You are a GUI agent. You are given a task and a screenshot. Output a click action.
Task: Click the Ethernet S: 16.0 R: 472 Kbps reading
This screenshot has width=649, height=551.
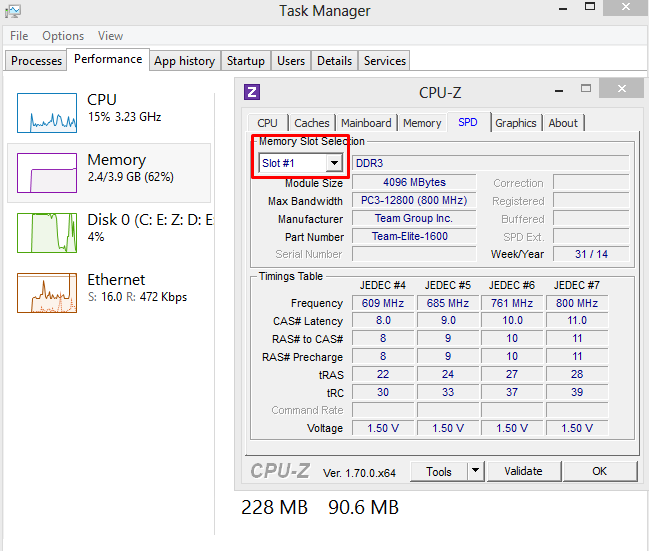click(x=137, y=297)
